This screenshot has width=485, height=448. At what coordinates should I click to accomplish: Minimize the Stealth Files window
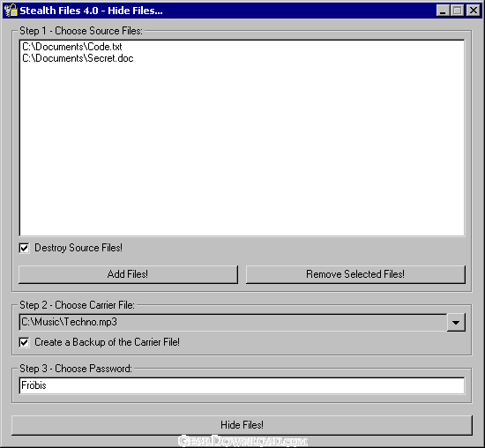coord(443,11)
